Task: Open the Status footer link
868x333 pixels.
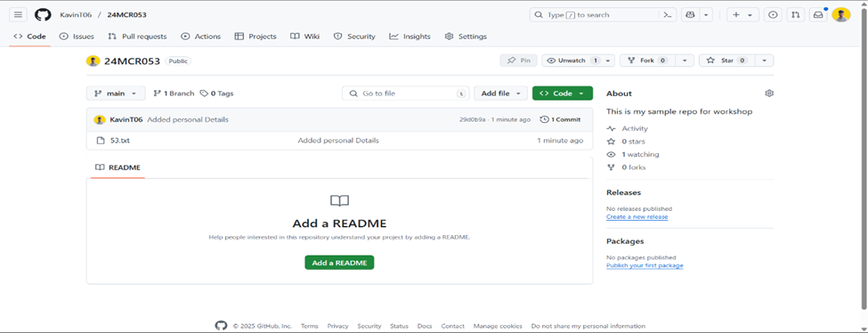Action: [399, 327]
